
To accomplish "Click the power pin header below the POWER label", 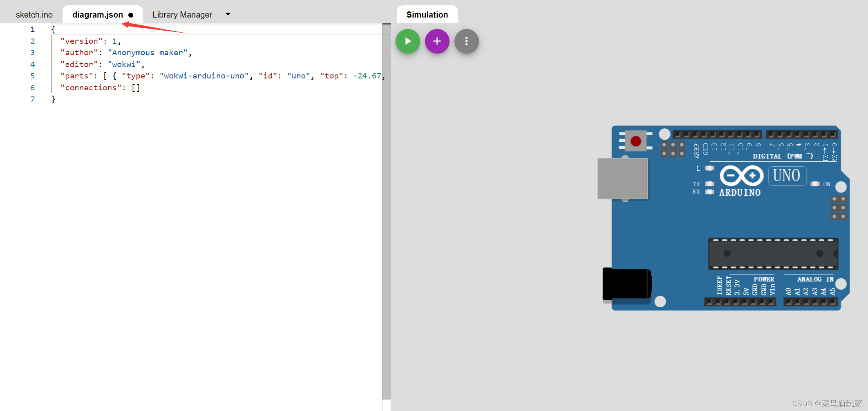I will coord(740,302).
